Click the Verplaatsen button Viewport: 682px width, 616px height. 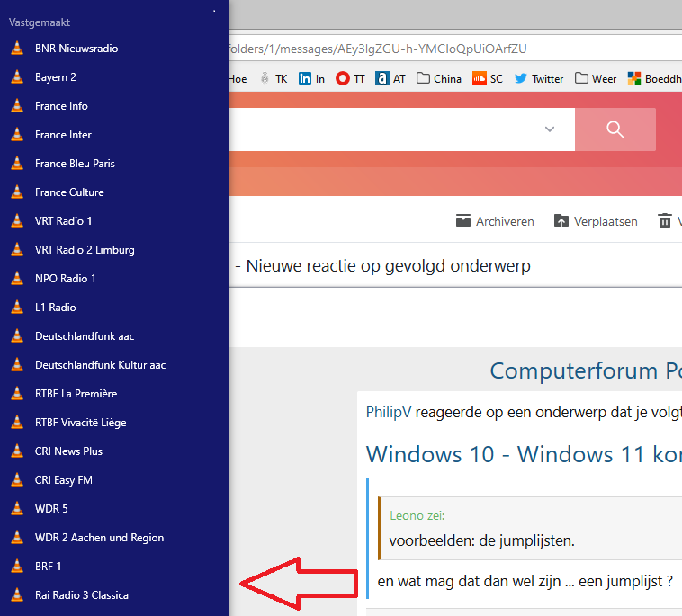click(x=596, y=221)
